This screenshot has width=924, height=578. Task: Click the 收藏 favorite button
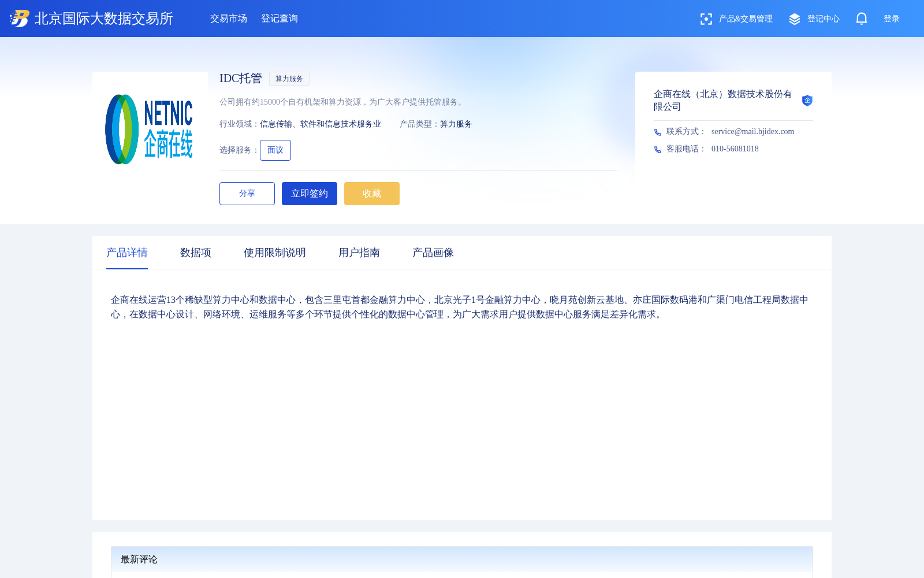point(372,194)
